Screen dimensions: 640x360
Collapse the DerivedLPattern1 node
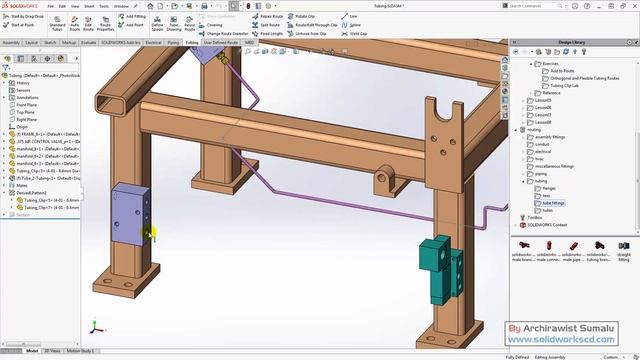pyautogui.click(x=4, y=193)
